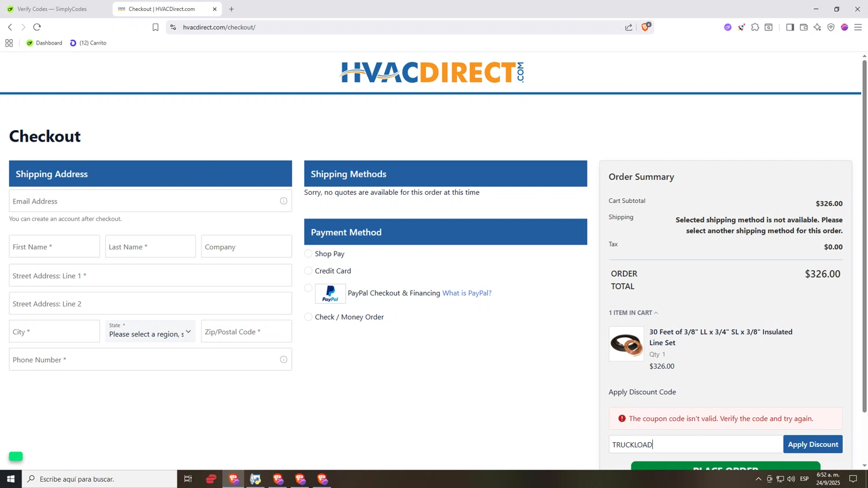Select Check / Money Order option
The width and height of the screenshot is (868, 488).
click(308, 317)
